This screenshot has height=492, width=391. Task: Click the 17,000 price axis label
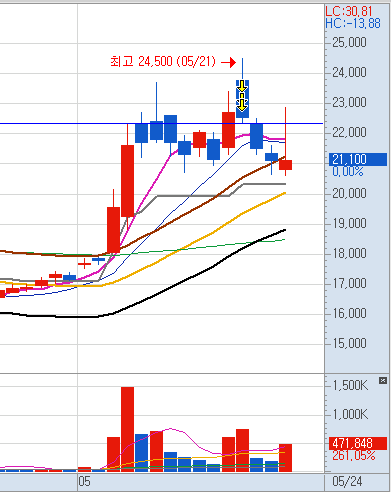[x=349, y=283]
